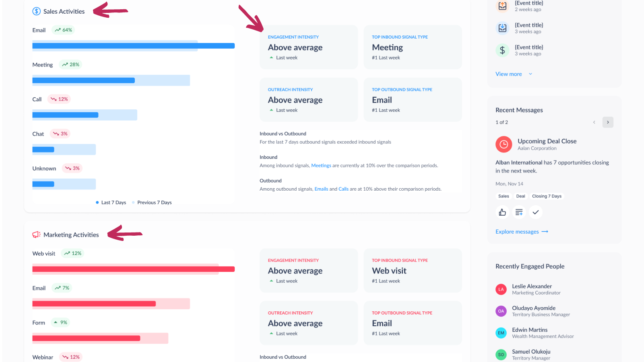Click the thumbs up icon on message
Image resolution: width=644 pixels, height=362 pixels.
502,212
